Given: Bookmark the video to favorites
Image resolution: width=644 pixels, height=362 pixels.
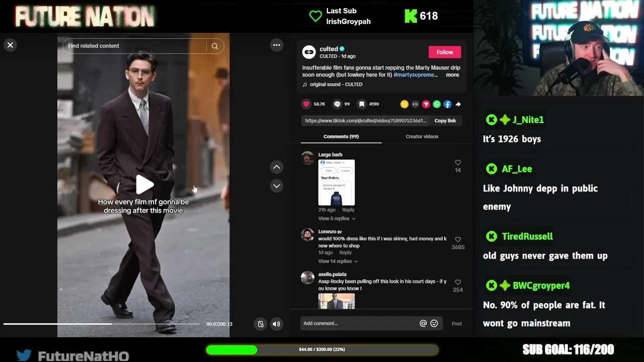Looking at the screenshot, I should (x=362, y=104).
